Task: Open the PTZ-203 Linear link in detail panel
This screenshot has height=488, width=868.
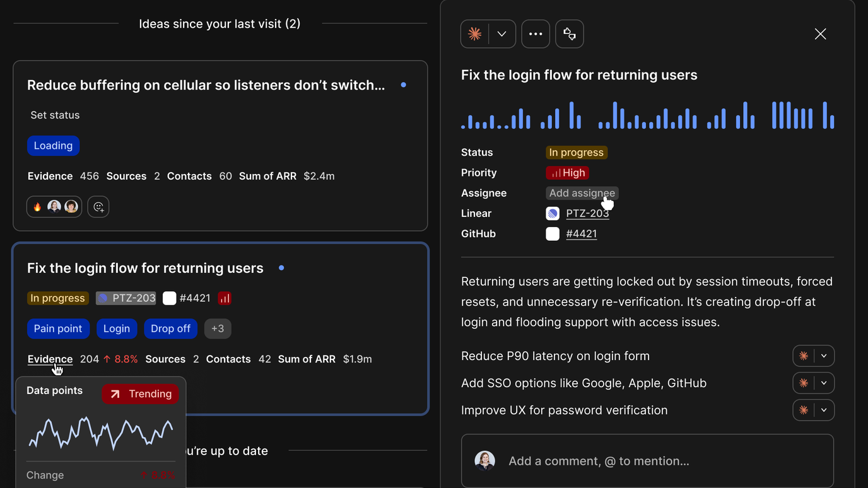Action: point(587,213)
